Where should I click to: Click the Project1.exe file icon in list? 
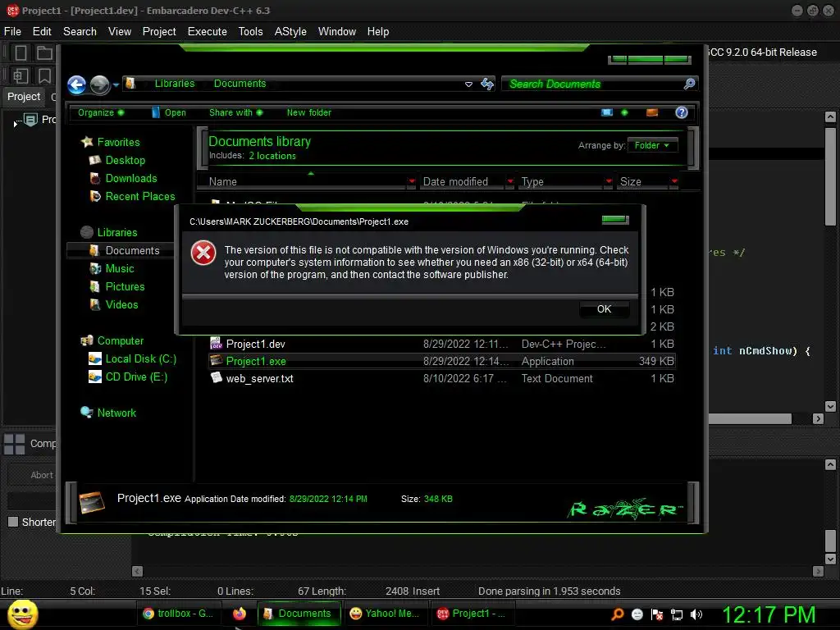point(216,361)
